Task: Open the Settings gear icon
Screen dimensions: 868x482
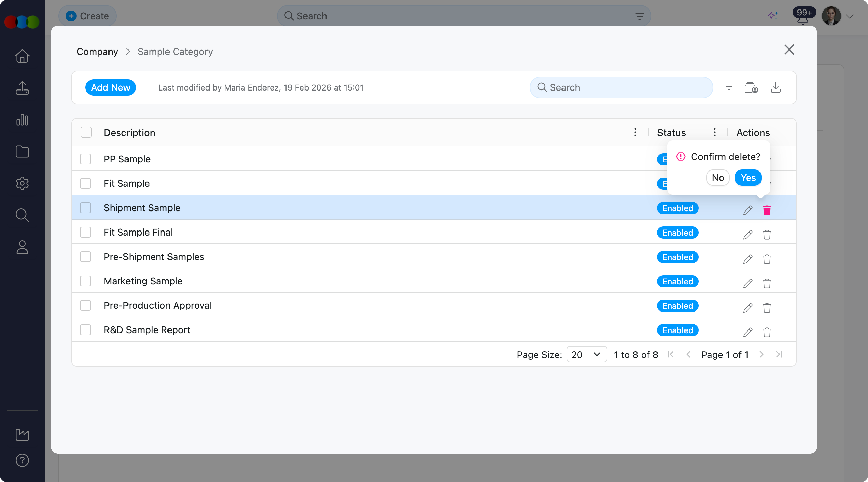Action: pos(22,183)
